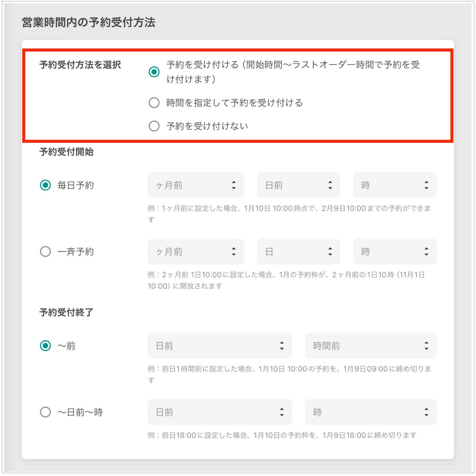Select the '〜前' reservation end option
476x476 pixels.
(45, 346)
